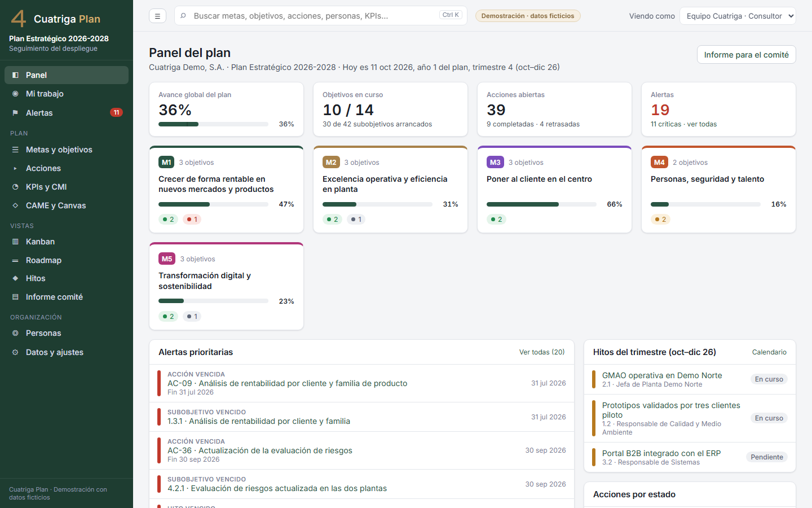This screenshot has width=812, height=508.
Task: Follow the Ver todas (20) alerts link
Action: pyautogui.click(x=542, y=352)
